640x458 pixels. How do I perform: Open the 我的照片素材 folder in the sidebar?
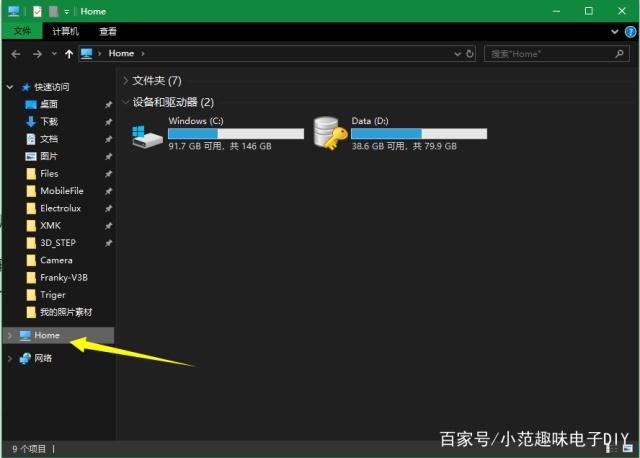pos(66,312)
